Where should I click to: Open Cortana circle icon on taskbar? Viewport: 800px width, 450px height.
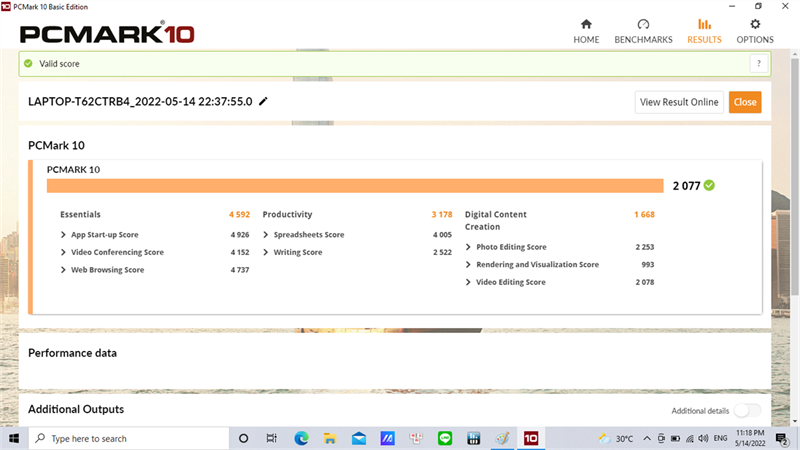click(243, 438)
